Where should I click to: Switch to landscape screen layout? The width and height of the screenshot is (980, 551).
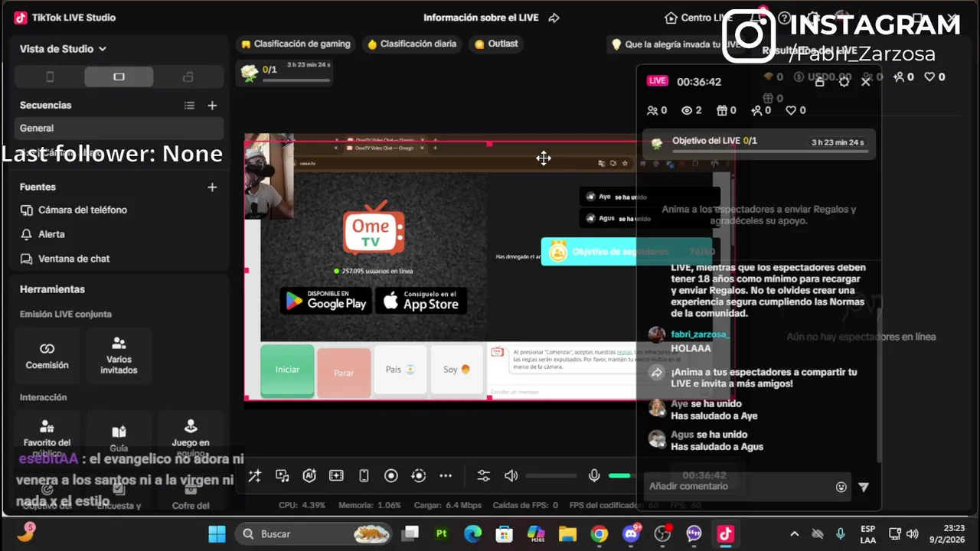pos(119,77)
